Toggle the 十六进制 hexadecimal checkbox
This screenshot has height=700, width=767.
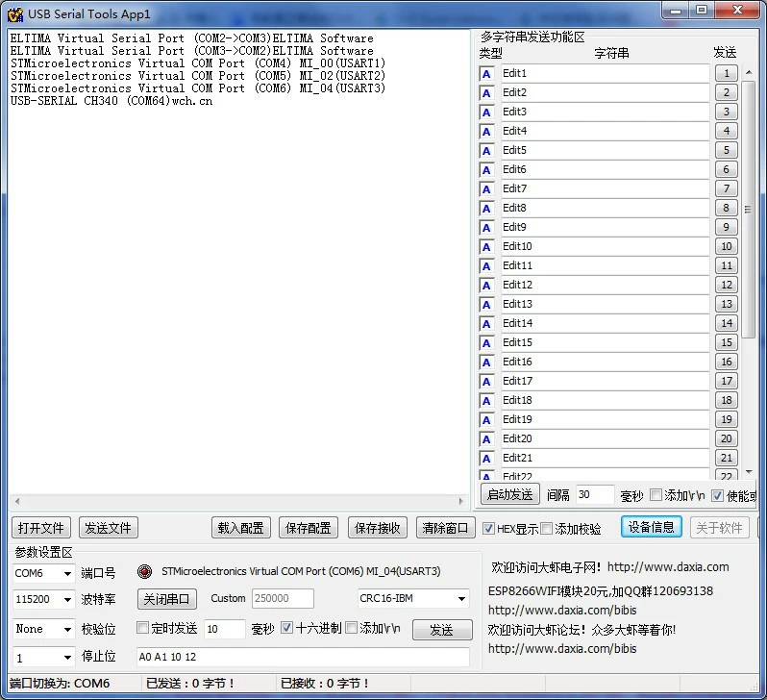[287, 628]
